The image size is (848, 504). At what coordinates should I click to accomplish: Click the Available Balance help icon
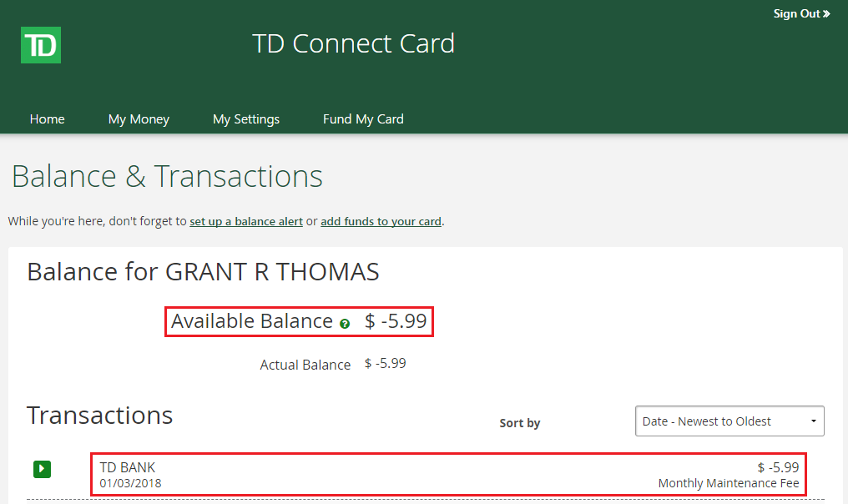coord(345,324)
